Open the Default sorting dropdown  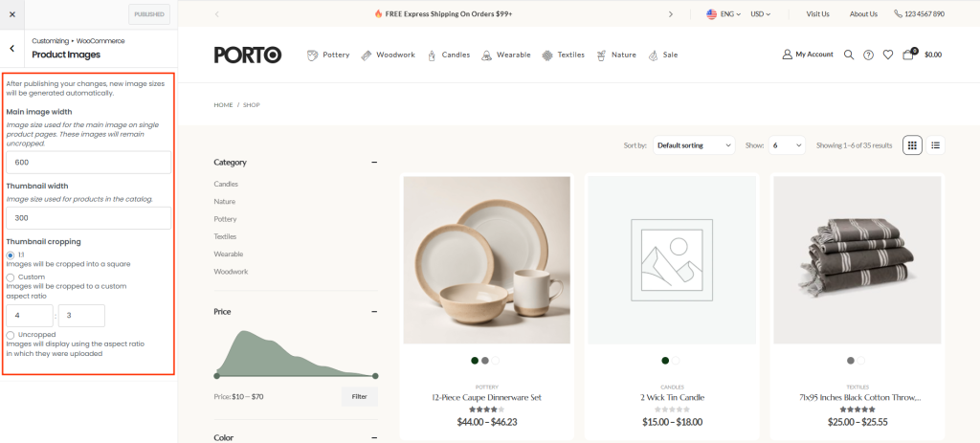tap(694, 145)
